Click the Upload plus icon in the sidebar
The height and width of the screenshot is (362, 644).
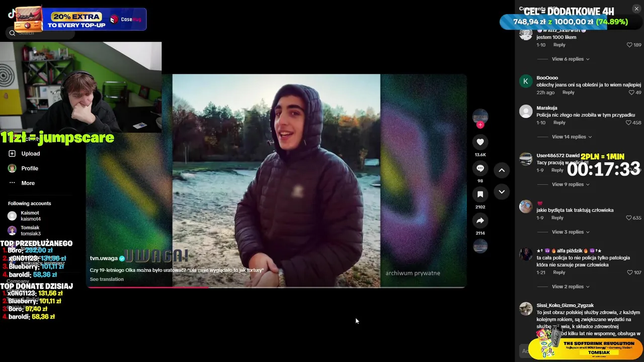pyautogui.click(x=12, y=153)
